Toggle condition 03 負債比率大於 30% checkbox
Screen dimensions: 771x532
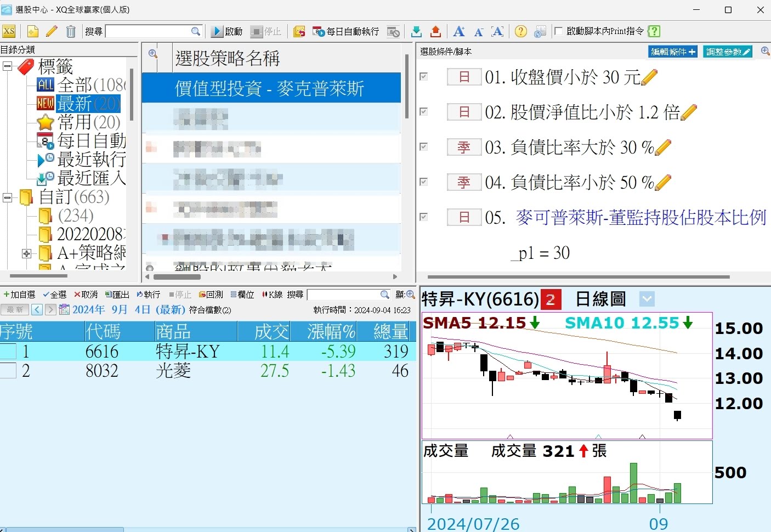[x=424, y=147]
